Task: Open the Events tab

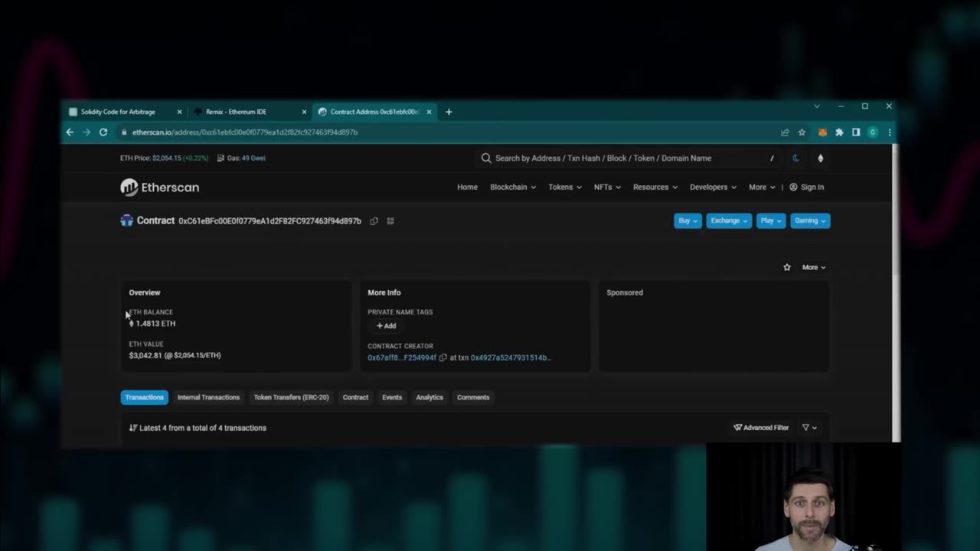Action: (x=392, y=397)
